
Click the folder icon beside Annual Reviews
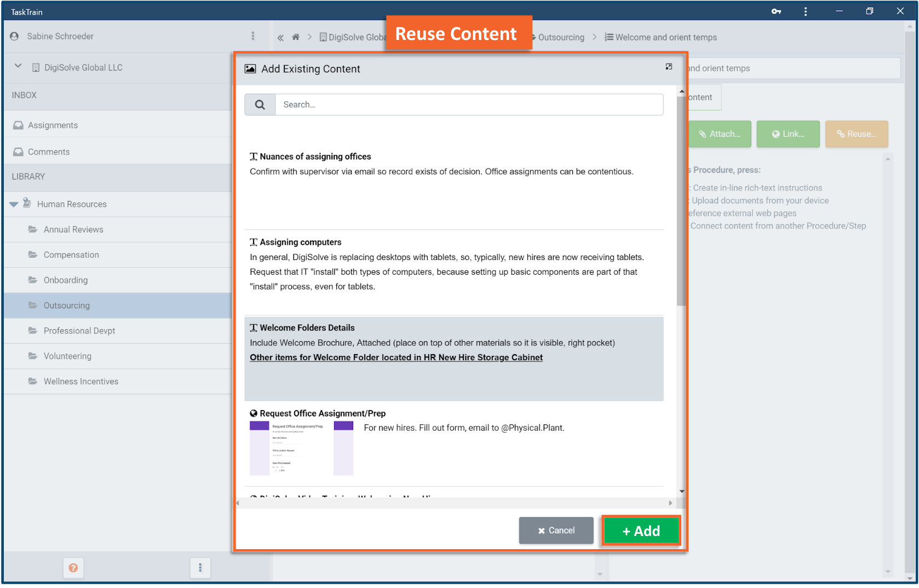point(33,229)
